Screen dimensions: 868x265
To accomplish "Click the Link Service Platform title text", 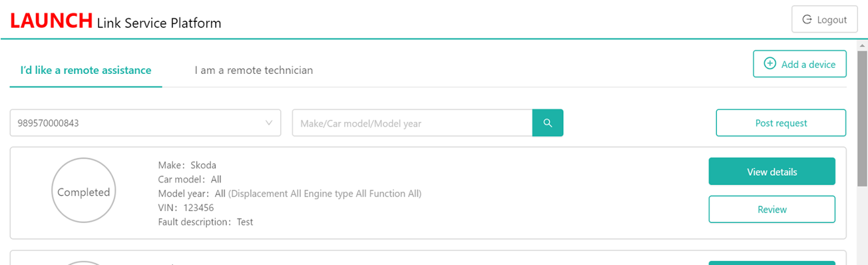I will tap(159, 23).
